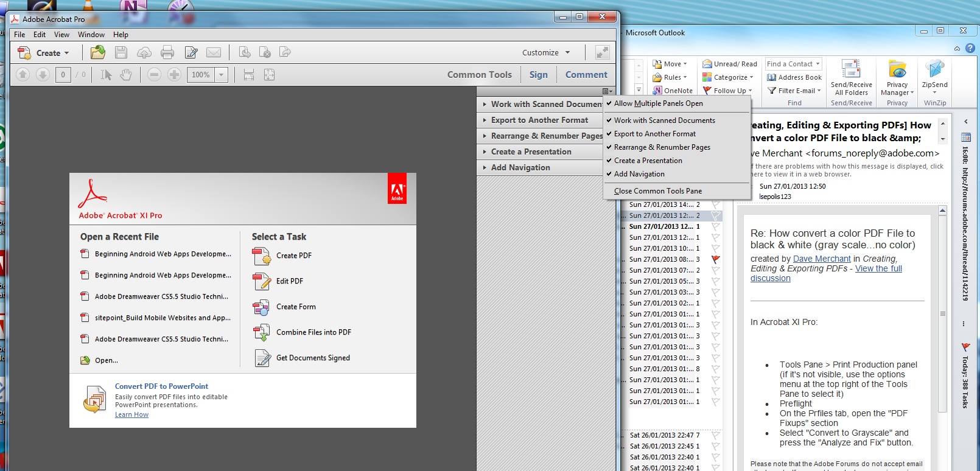Select the Hand pan tool

pyautogui.click(x=126, y=75)
